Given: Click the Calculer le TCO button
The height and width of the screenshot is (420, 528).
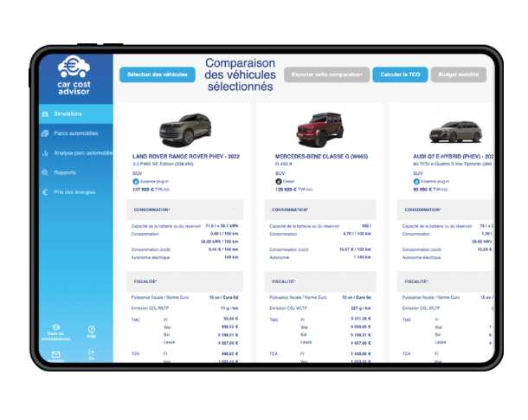Looking at the screenshot, I should coord(400,74).
